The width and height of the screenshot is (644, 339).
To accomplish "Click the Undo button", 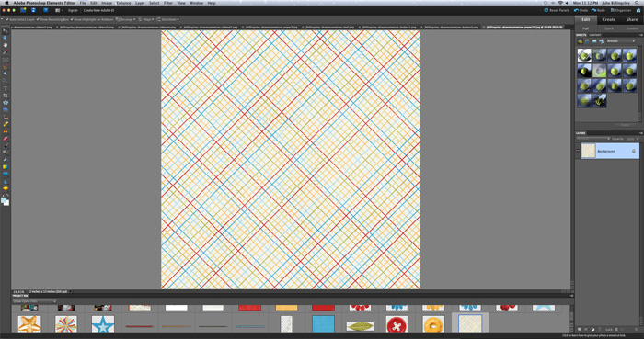I will pos(581,10).
